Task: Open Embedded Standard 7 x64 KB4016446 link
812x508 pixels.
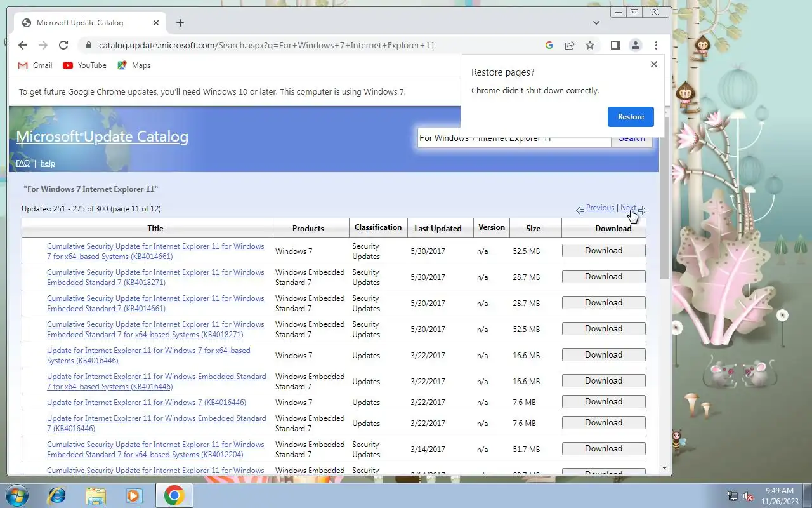Action: (x=157, y=382)
